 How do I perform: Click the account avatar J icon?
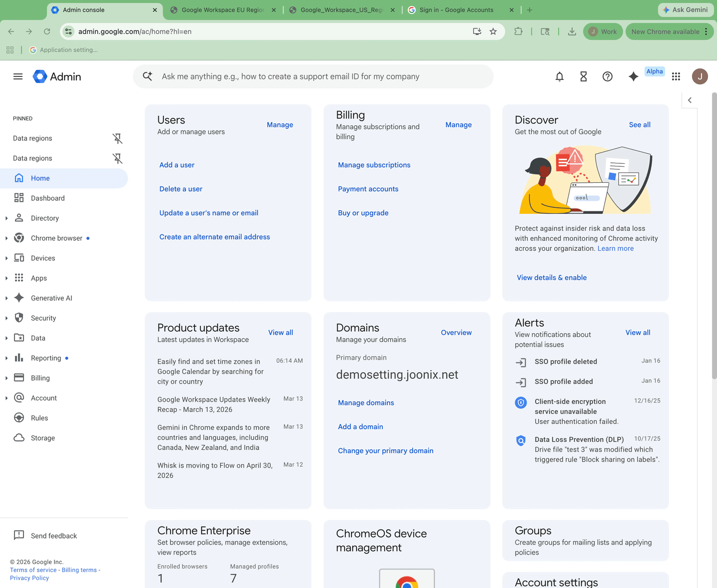click(x=700, y=76)
